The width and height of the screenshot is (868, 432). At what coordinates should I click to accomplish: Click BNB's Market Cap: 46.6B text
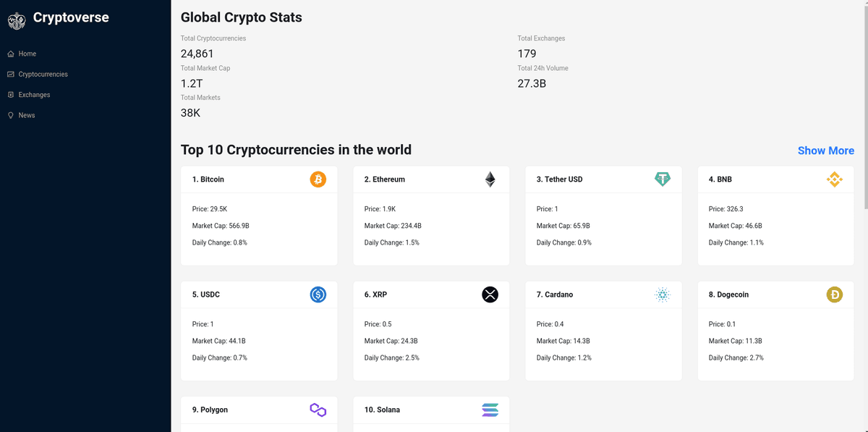tap(736, 226)
